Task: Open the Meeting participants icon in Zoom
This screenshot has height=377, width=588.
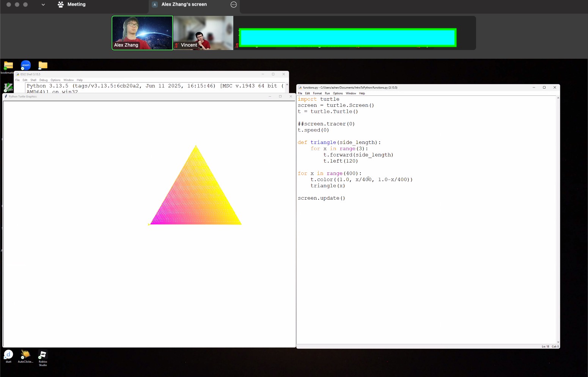Action: pyautogui.click(x=61, y=5)
